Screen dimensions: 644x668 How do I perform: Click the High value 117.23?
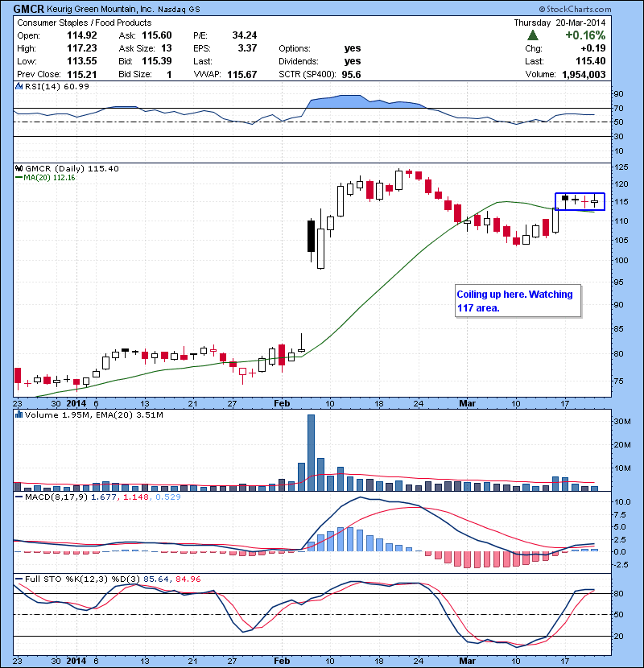coord(82,48)
